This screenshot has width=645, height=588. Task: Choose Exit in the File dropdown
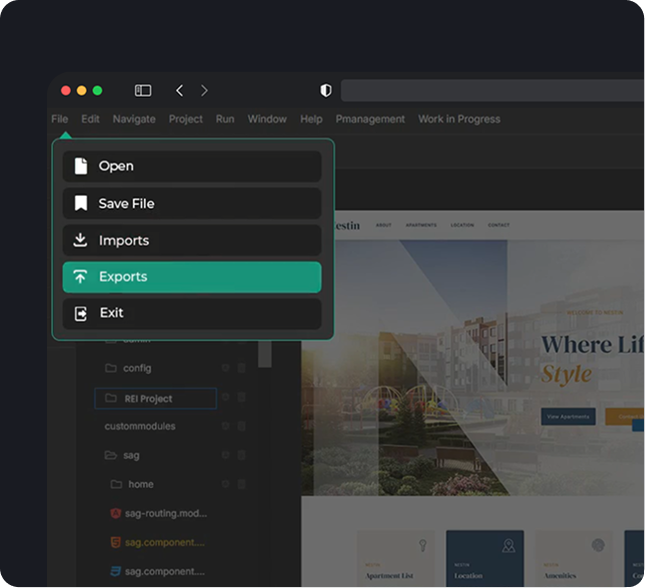click(x=192, y=313)
